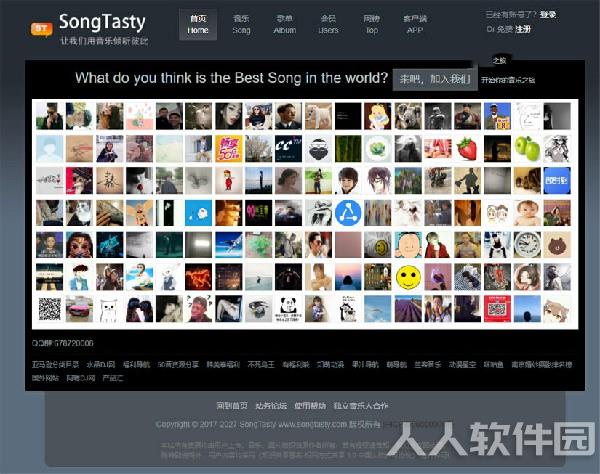This screenshot has height=474, width=600.
Task: Open the 站务论坛 forum link
Action: click(x=271, y=406)
